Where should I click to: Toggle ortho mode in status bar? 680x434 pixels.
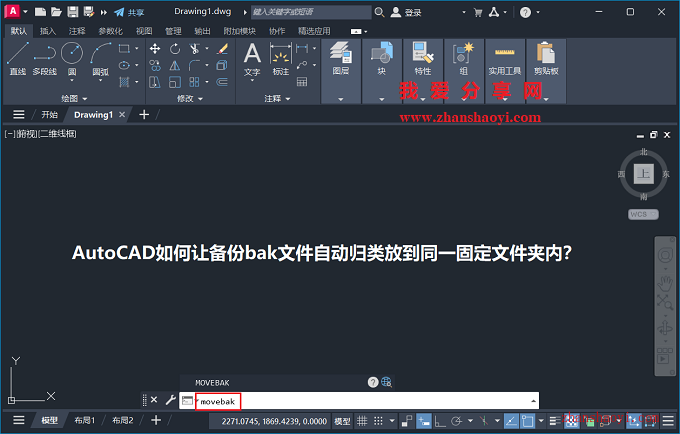pyautogui.click(x=440, y=421)
